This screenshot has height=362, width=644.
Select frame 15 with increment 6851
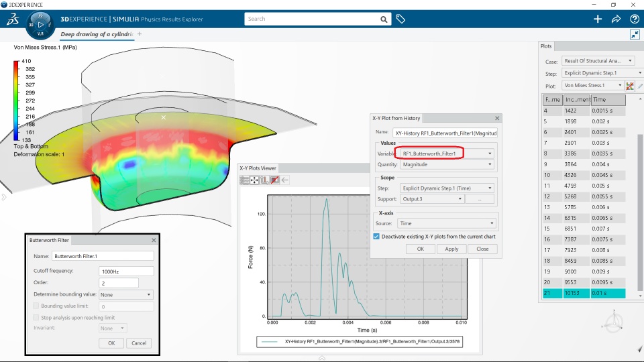pyautogui.click(x=584, y=229)
